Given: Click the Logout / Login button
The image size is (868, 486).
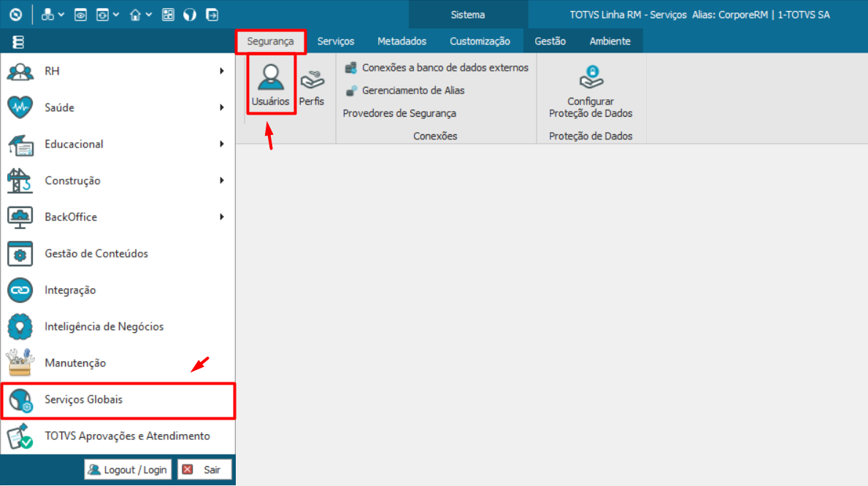Looking at the screenshot, I should (128, 469).
